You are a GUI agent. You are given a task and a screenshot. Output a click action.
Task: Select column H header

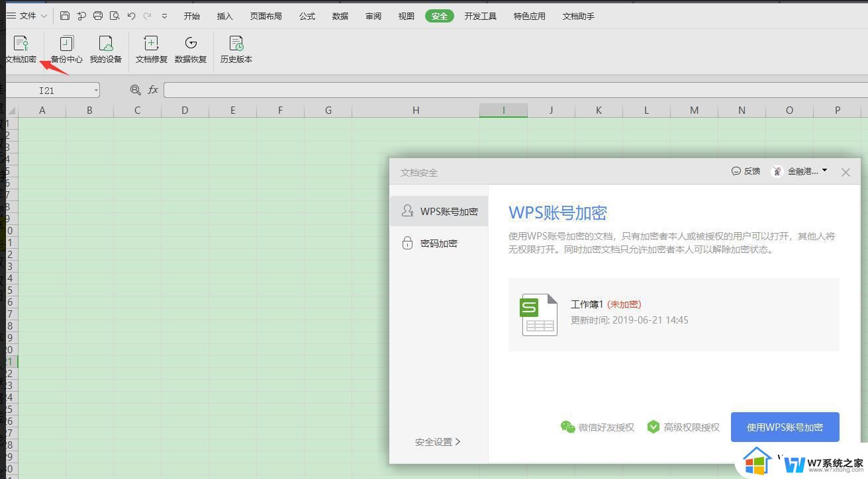point(416,110)
